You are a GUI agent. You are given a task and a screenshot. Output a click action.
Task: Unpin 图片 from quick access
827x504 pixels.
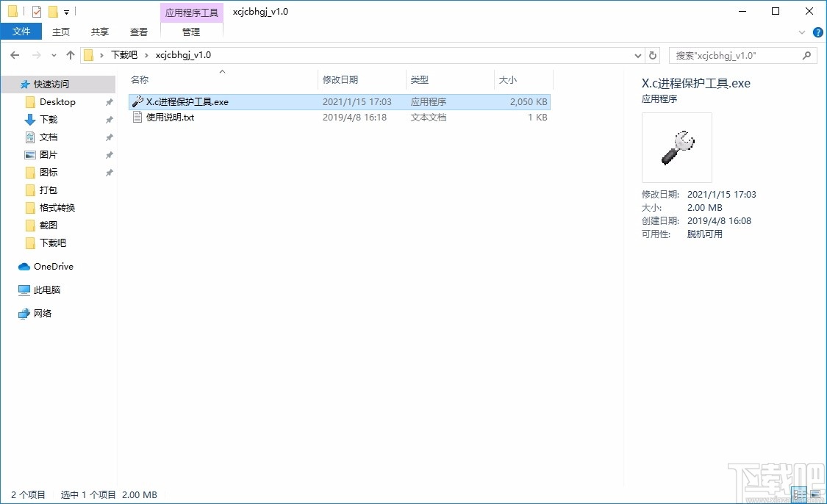(x=109, y=154)
